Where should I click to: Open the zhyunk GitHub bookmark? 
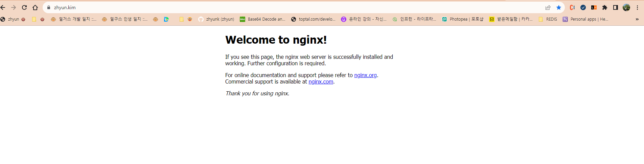click(x=216, y=19)
